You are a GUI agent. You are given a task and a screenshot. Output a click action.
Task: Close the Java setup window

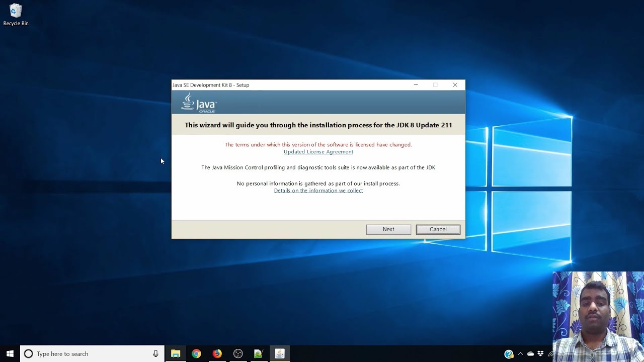[x=455, y=85]
